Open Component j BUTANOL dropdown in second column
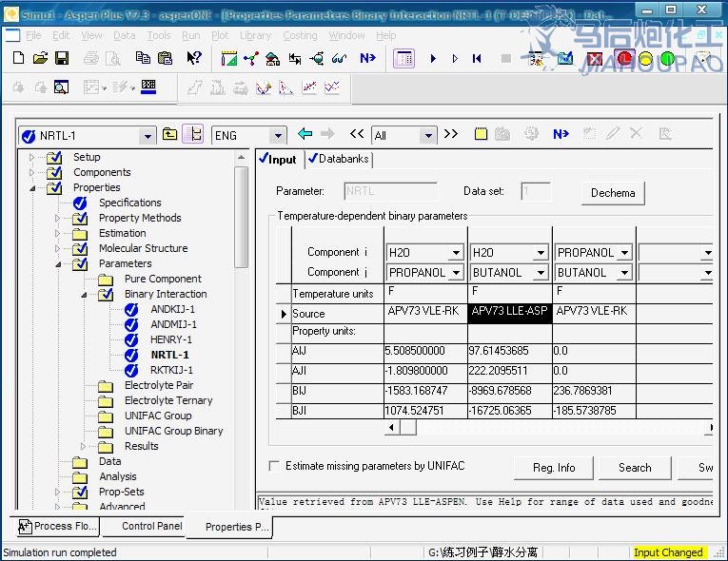The width and height of the screenshot is (728, 561). pos(541,273)
